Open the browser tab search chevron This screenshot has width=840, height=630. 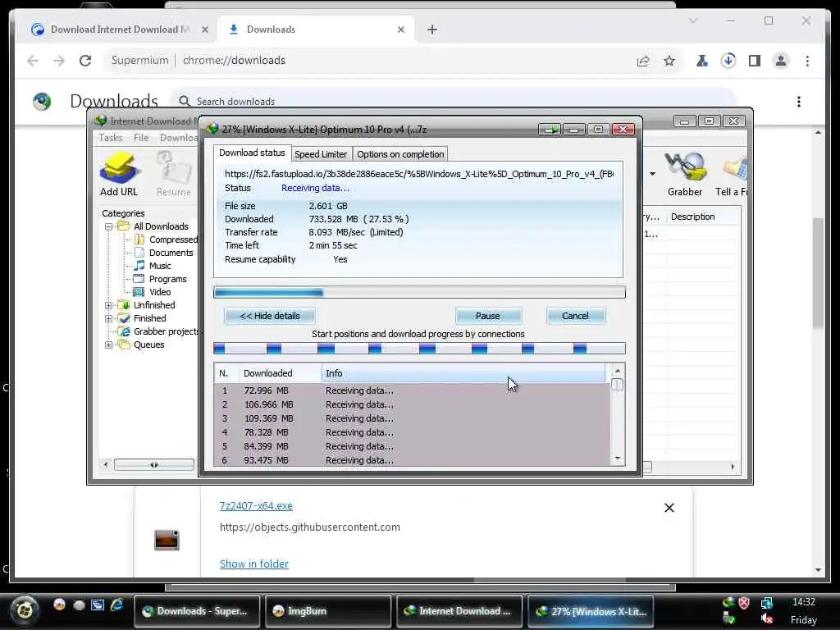point(692,21)
